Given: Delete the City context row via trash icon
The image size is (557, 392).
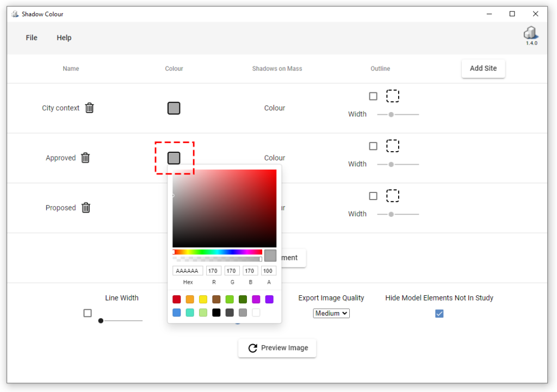Looking at the screenshot, I should pos(89,108).
